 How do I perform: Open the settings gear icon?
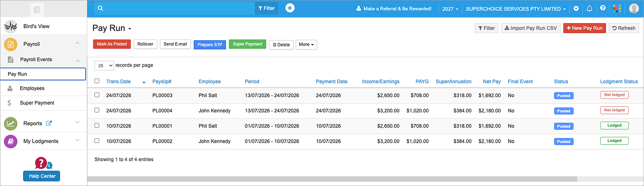[x=576, y=9]
